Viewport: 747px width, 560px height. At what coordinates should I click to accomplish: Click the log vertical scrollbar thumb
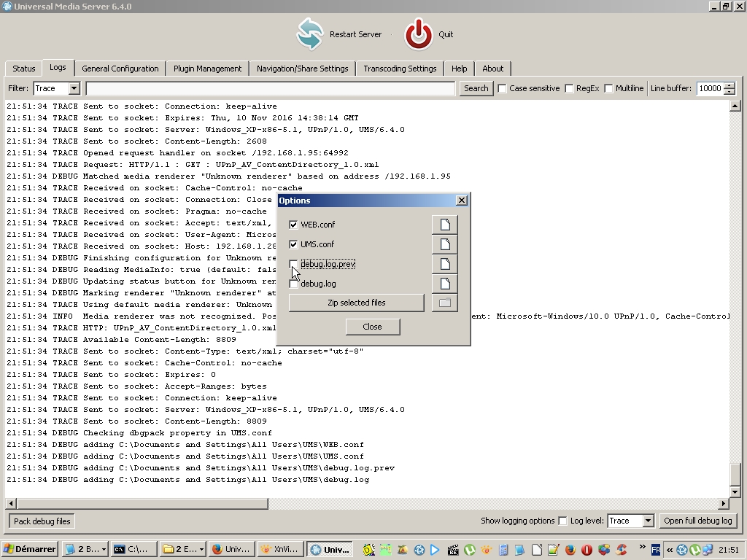(x=735, y=475)
